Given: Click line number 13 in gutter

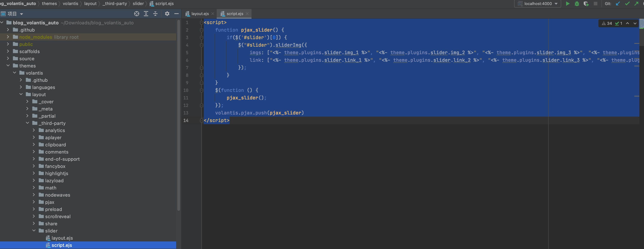Looking at the screenshot, I should pos(186,113).
